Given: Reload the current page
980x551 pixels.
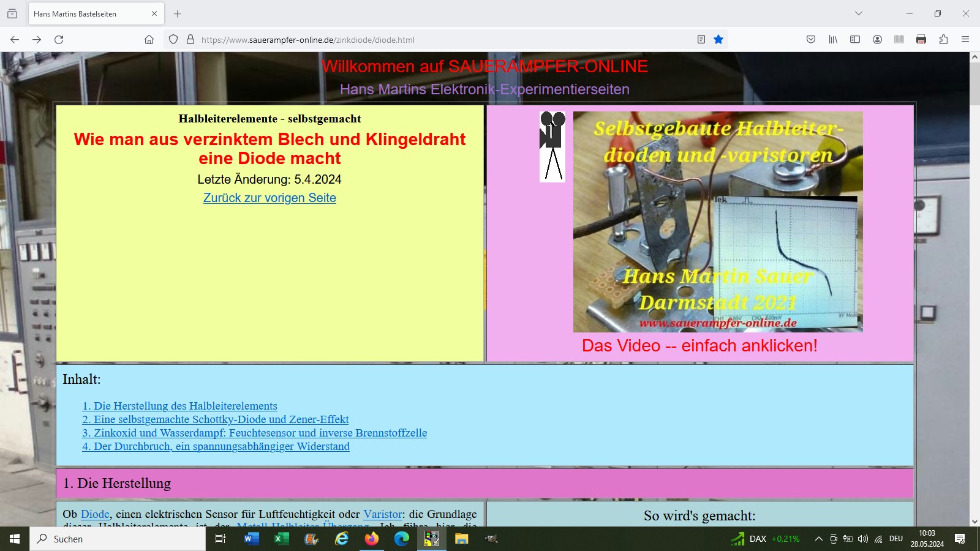Looking at the screenshot, I should (x=59, y=39).
